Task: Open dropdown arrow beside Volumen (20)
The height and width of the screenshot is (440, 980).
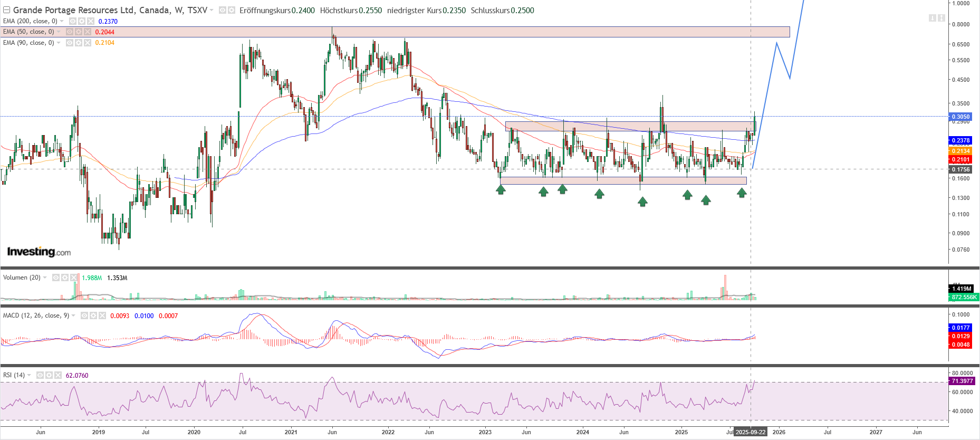Action: point(45,278)
